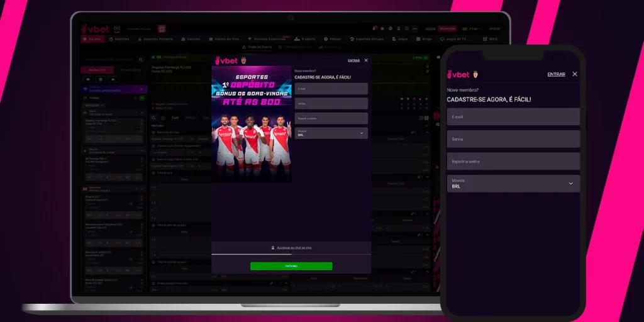The height and width of the screenshot is (322, 644).
Task: Tap ENTRAR link on the phone screen
Action: pos(556,74)
